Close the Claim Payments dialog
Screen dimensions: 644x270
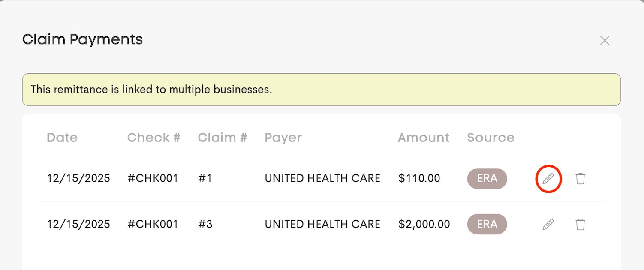click(605, 41)
